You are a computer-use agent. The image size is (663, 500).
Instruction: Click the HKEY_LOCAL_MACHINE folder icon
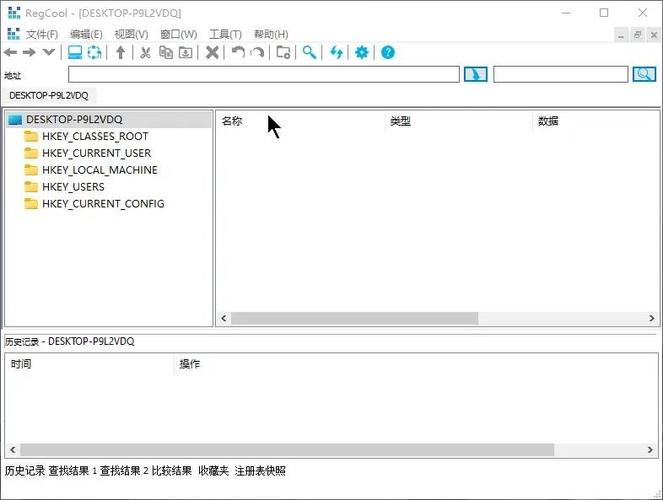pyautogui.click(x=31, y=170)
